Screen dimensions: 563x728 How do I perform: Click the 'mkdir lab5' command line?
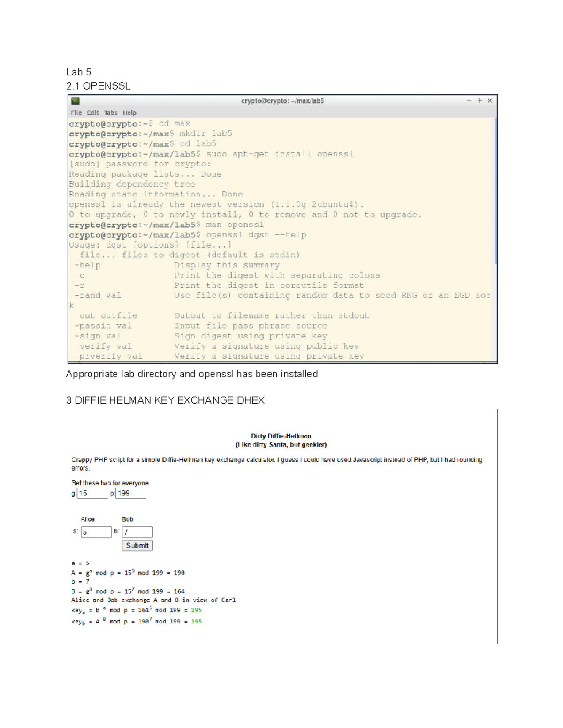151,134
